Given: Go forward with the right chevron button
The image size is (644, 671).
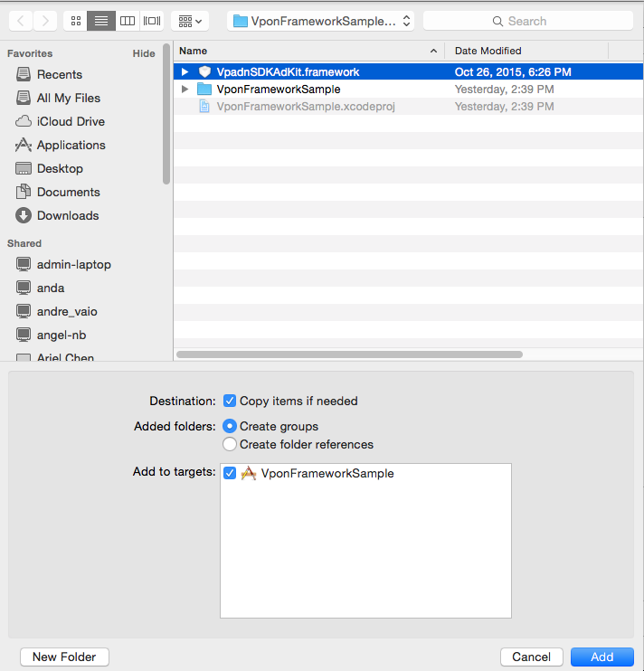Looking at the screenshot, I should 45,21.
